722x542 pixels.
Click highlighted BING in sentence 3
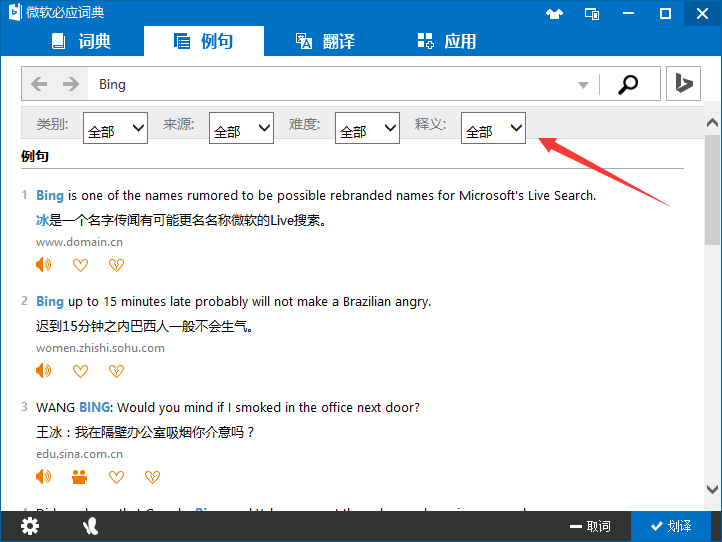pyautogui.click(x=94, y=408)
